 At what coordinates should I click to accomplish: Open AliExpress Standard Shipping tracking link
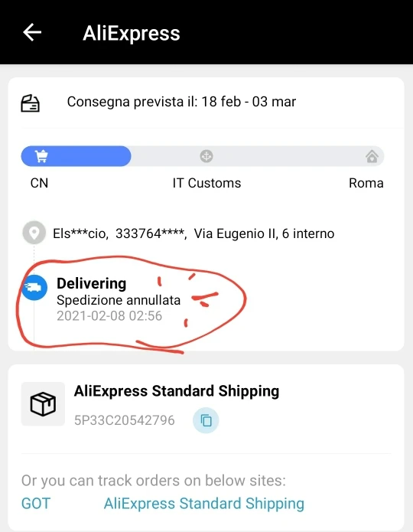point(203,504)
